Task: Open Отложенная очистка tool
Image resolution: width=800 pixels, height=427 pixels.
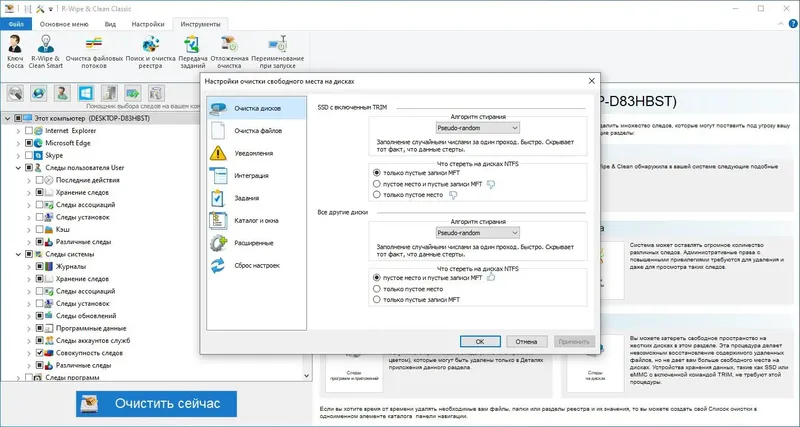Action: (x=229, y=52)
